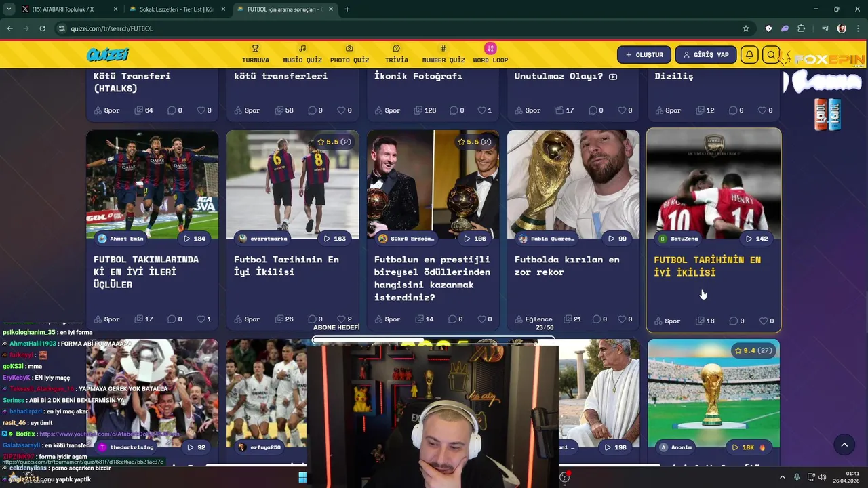Click Spor category on BatuZeng's card
This screenshot has height=488, width=868.
668,321
